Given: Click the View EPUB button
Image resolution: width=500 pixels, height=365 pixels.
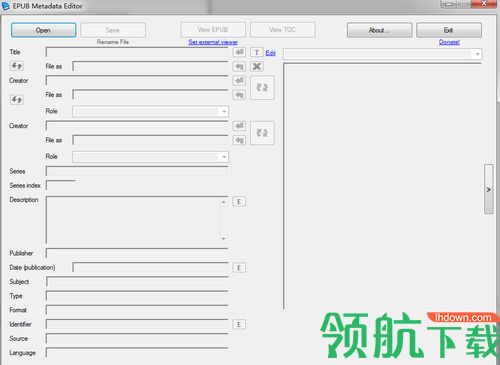Looking at the screenshot, I should click(213, 30).
